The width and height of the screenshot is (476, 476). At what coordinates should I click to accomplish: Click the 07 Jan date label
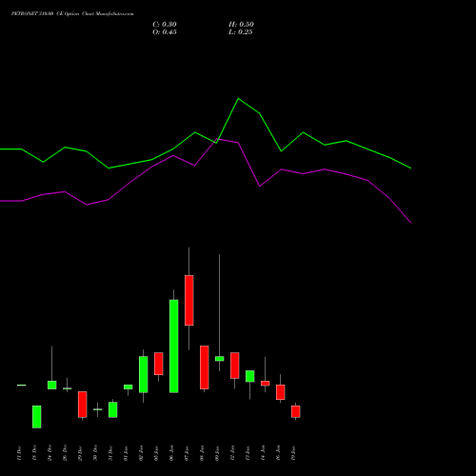pos(187,453)
